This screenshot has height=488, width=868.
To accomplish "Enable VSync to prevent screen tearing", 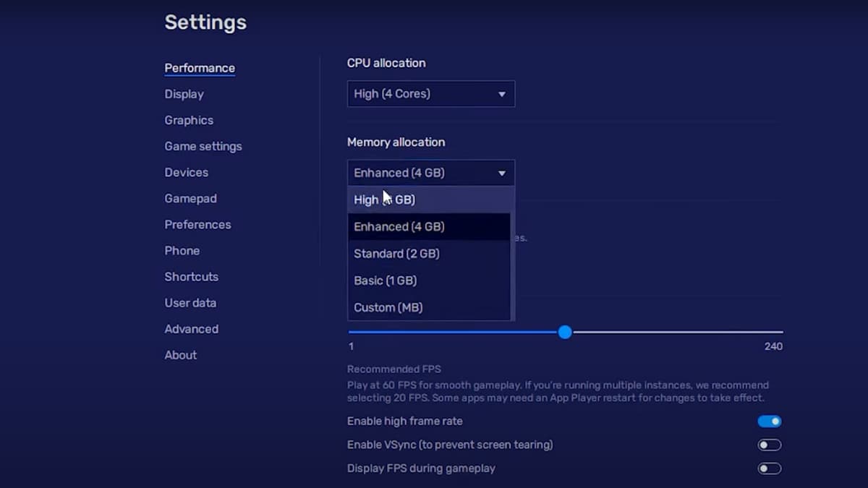I will (x=769, y=445).
